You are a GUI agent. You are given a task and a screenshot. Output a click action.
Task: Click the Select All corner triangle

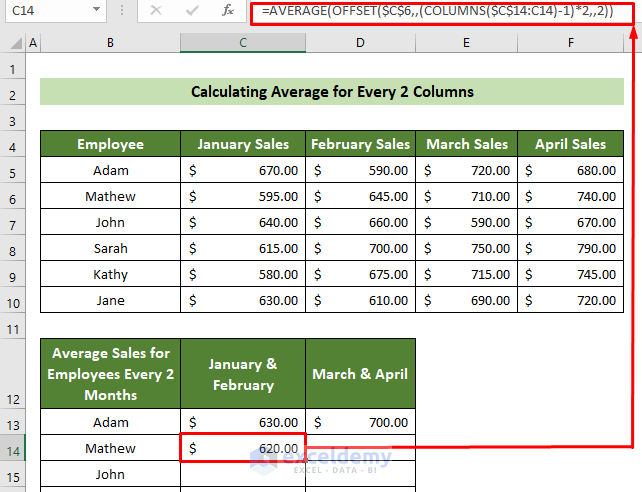pos(13,43)
